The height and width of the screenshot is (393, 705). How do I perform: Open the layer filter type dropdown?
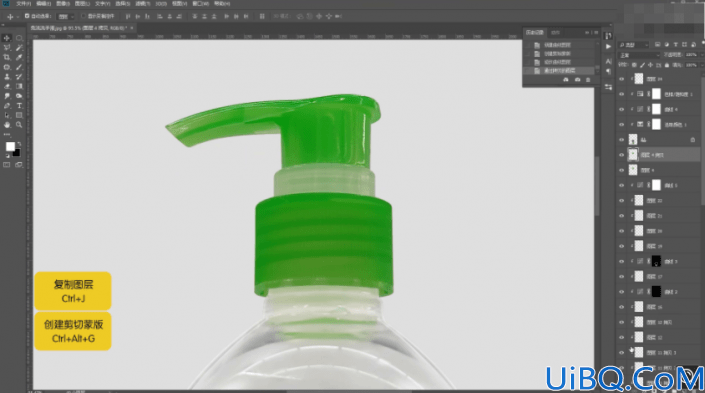(x=634, y=45)
